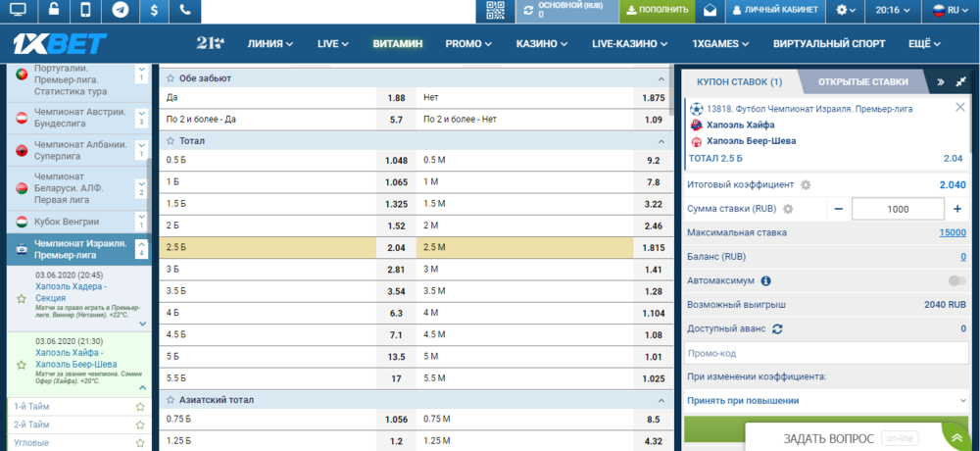Expand Чемпионат Албании. Суперлига league
Screen dimensions: 980x451
coord(141,149)
